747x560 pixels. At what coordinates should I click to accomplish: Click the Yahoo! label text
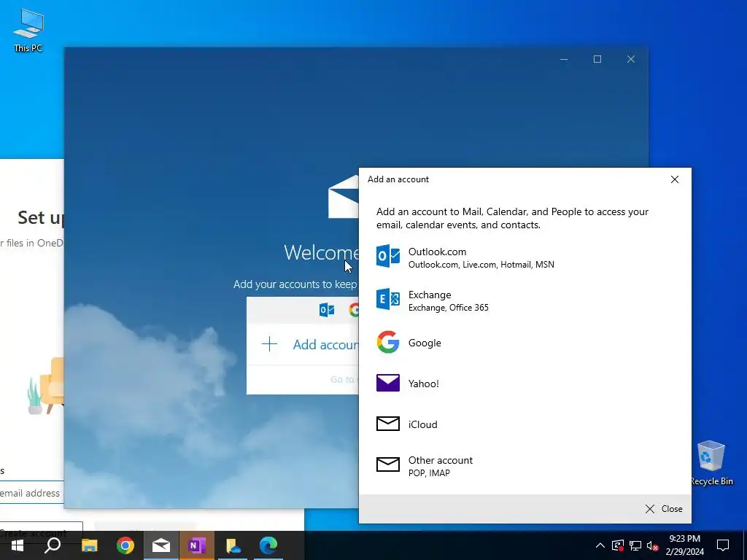(x=424, y=384)
